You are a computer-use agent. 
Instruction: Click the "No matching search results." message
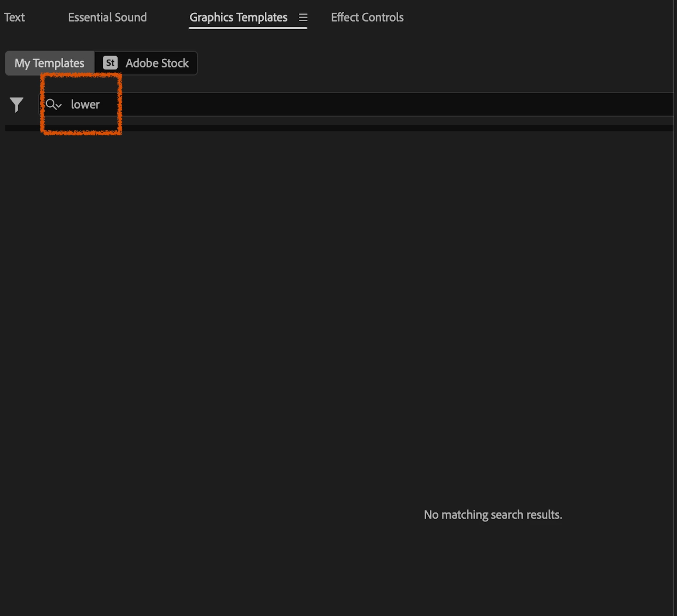(493, 515)
